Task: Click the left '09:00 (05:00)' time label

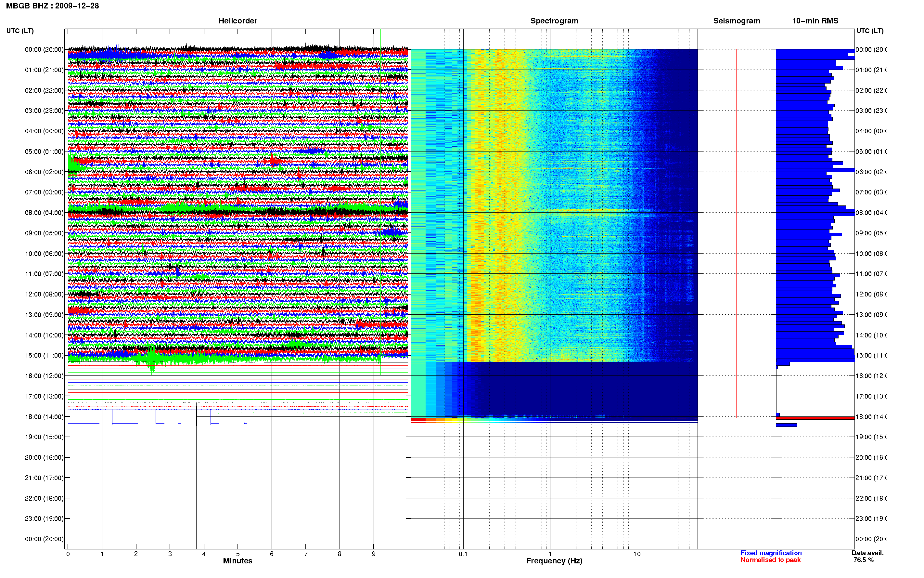Action: (x=44, y=233)
